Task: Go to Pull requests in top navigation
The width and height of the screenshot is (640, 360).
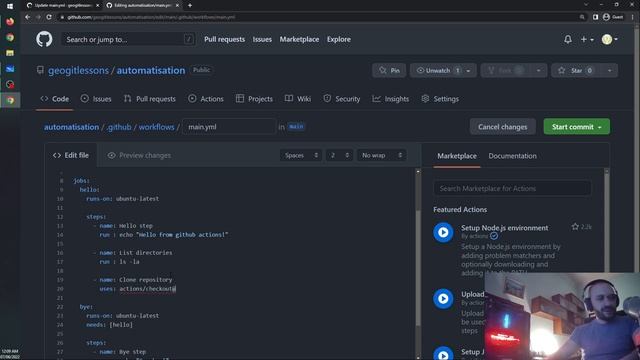Action: (x=224, y=39)
